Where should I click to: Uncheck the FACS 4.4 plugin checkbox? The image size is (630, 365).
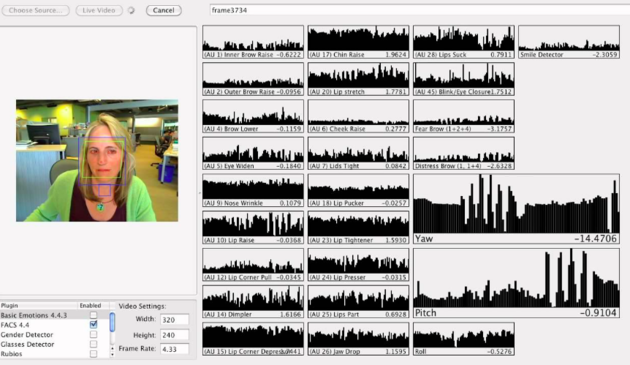point(93,324)
